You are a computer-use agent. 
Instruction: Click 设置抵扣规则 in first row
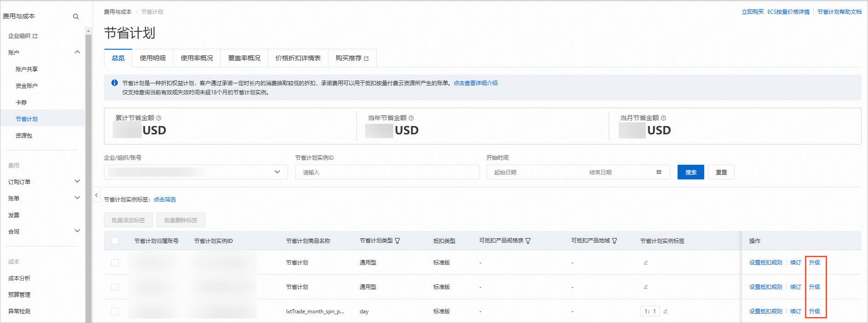(x=766, y=263)
